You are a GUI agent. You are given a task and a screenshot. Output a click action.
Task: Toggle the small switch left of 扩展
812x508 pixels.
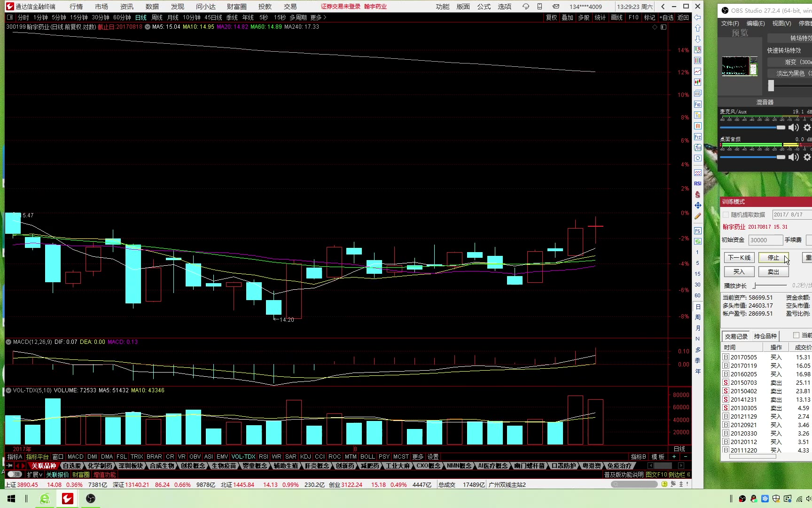pos(15,475)
